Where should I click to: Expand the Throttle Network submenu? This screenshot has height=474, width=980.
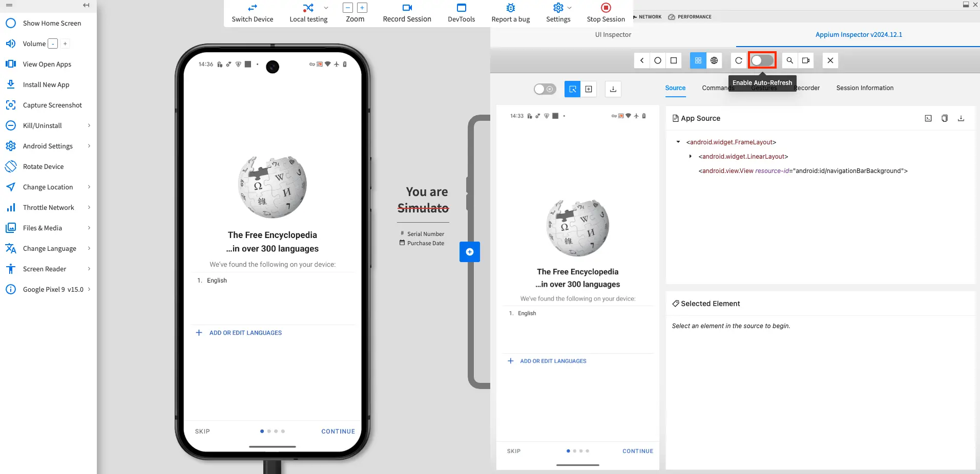pos(89,207)
